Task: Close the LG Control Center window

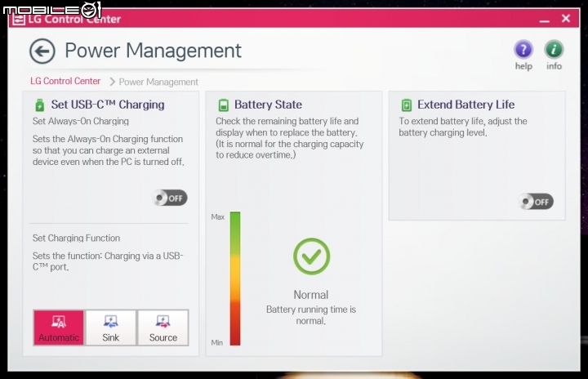Action: (x=566, y=19)
